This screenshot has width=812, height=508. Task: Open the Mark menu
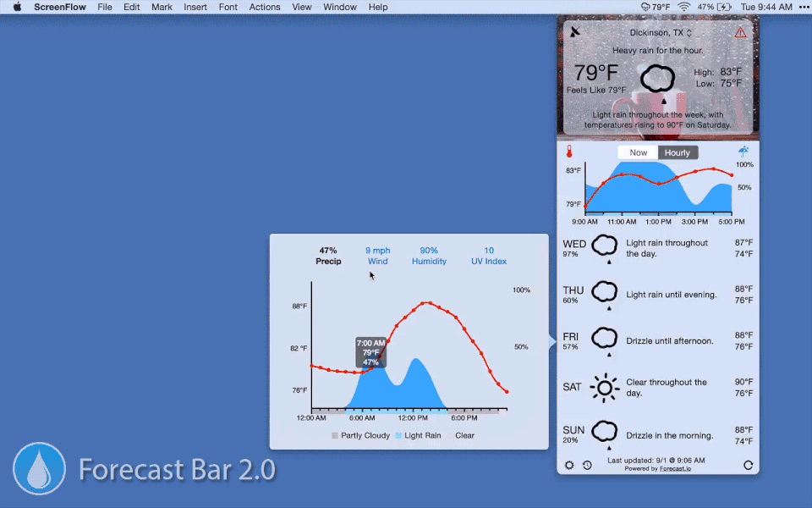click(x=162, y=7)
